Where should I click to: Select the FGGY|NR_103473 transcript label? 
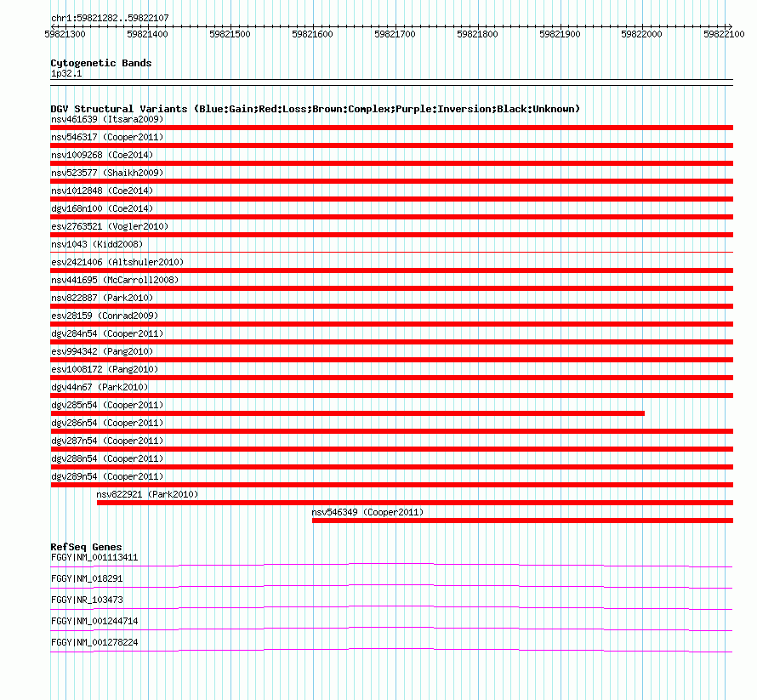coord(87,600)
